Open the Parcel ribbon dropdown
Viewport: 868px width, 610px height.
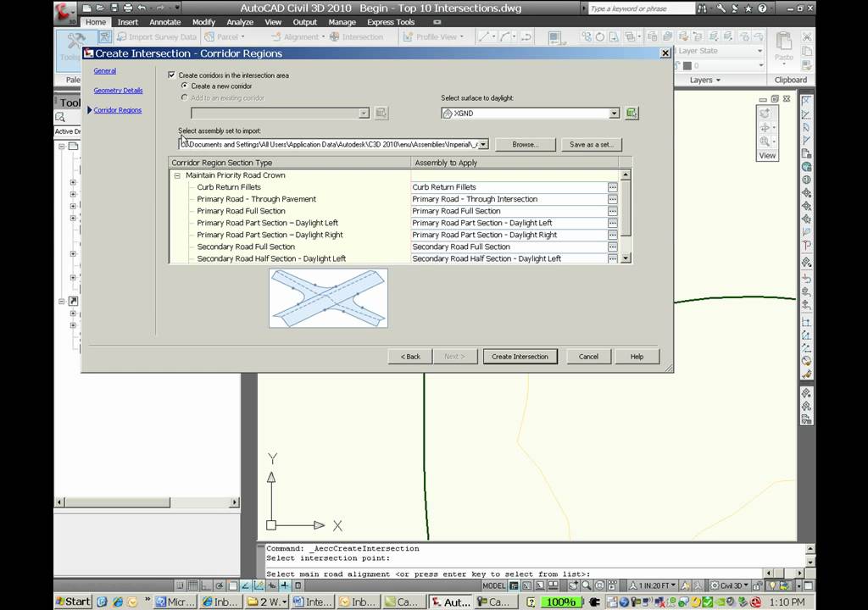[x=242, y=36]
